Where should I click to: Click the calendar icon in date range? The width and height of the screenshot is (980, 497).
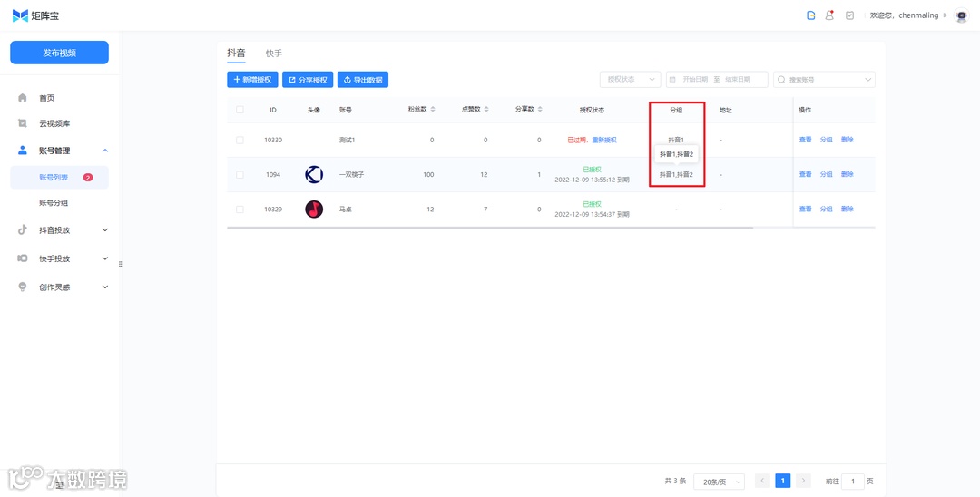672,79
